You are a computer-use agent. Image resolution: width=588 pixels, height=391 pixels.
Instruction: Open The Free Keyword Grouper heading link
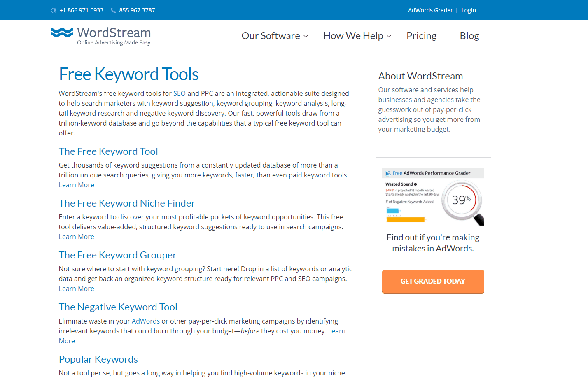click(118, 255)
